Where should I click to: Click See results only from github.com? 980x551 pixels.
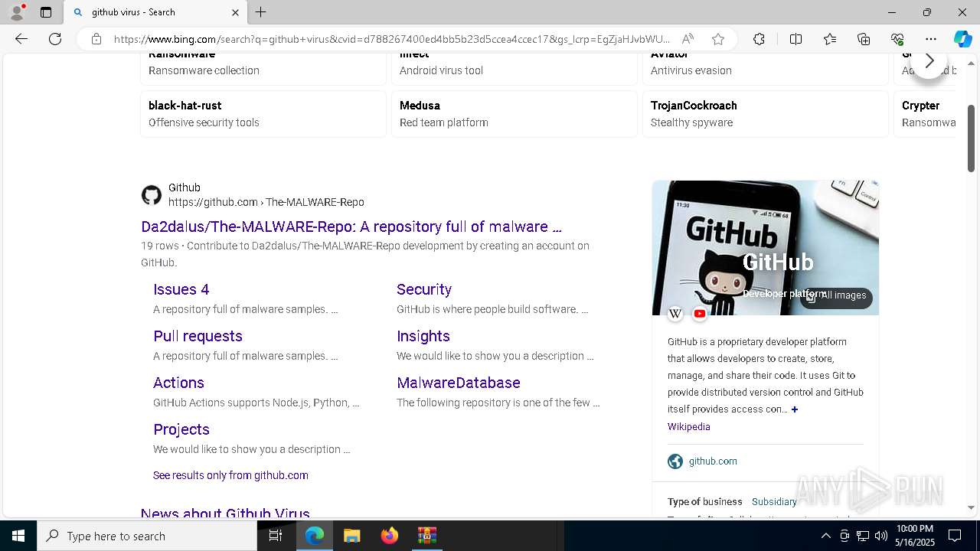230,475
